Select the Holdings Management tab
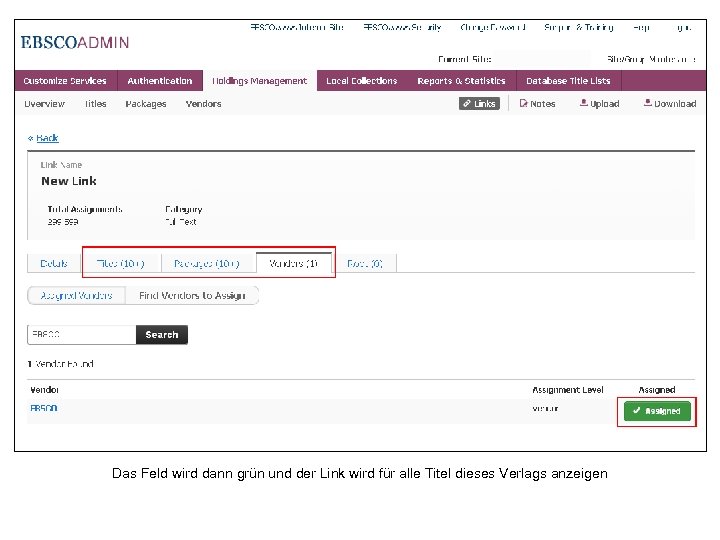The image size is (720, 540). tap(259, 81)
